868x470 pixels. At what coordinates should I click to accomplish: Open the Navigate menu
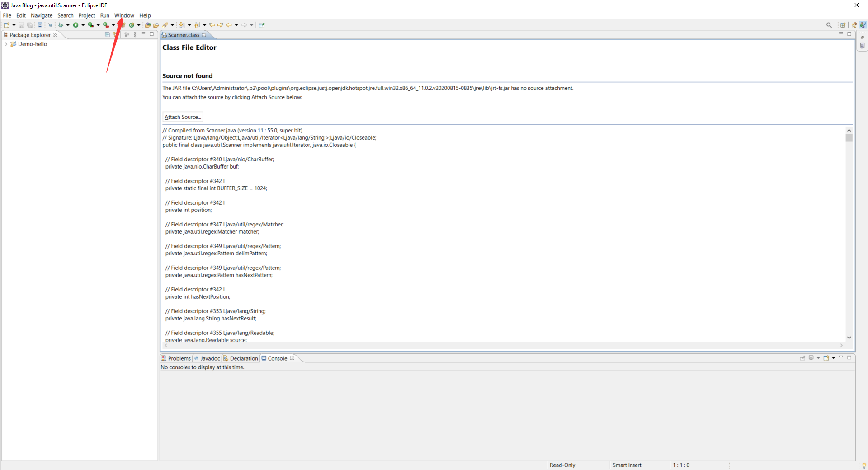pyautogui.click(x=42, y=15)
